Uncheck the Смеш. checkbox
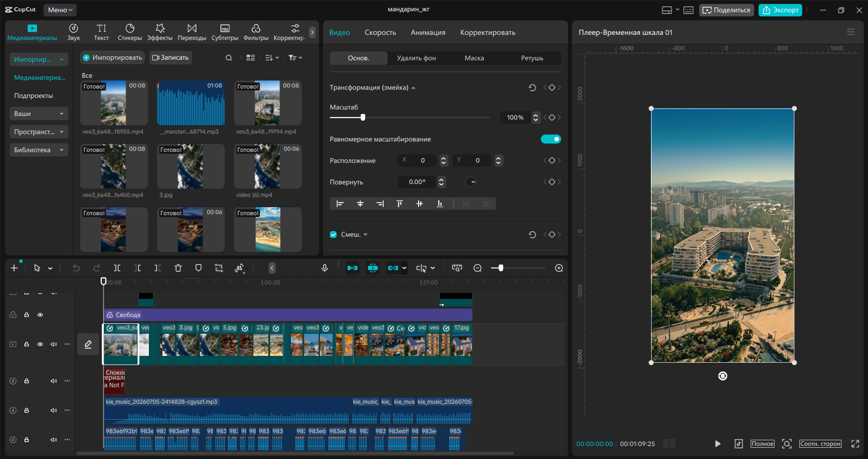 tap(334, 235)
